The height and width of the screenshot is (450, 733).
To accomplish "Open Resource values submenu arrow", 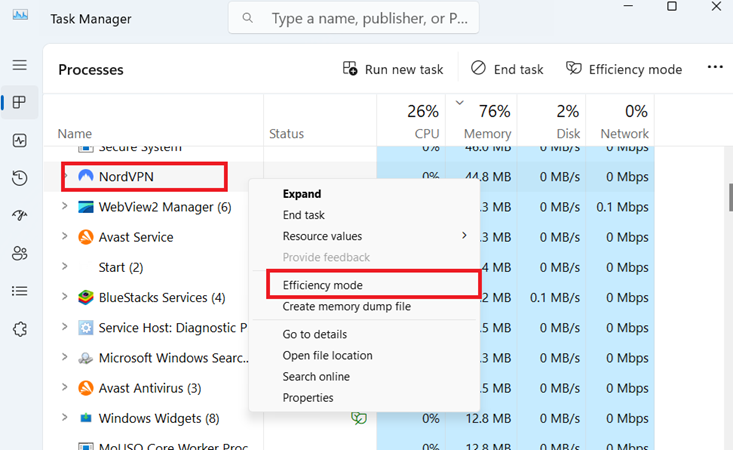I will coord(464,236).
